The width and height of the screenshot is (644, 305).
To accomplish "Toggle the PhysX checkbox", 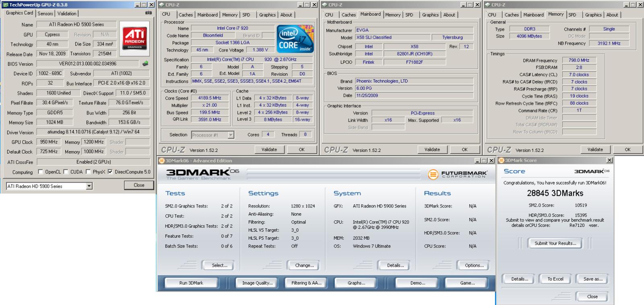I will point(88,172).
